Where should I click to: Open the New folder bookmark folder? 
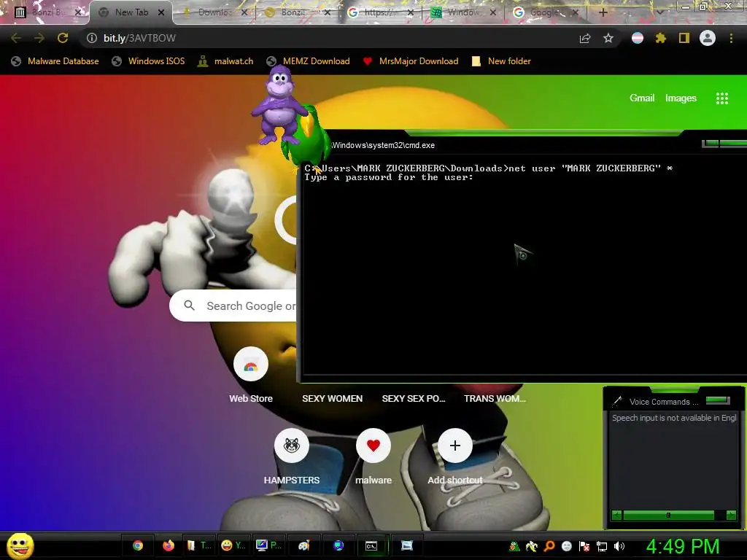click(501, 61)
